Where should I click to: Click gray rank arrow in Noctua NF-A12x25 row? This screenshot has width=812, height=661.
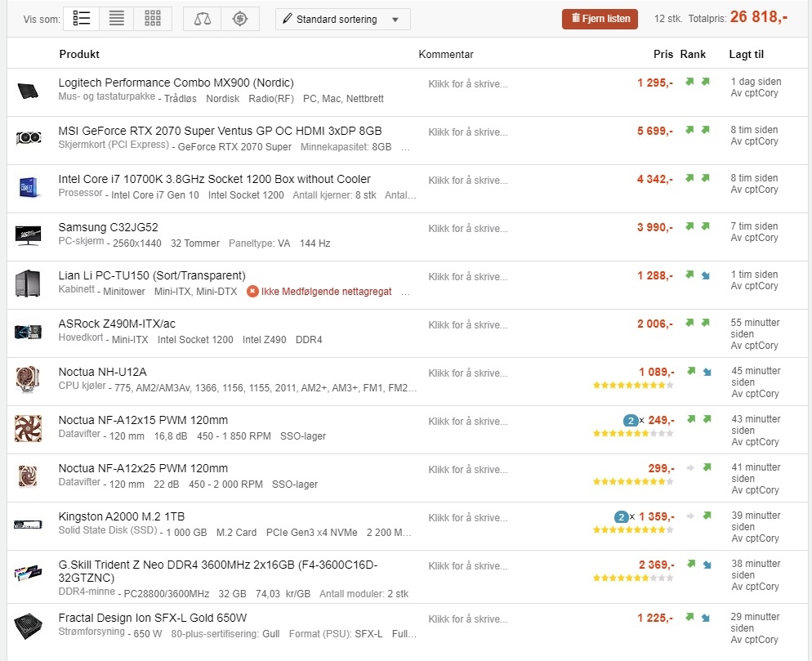coord(690,468)
